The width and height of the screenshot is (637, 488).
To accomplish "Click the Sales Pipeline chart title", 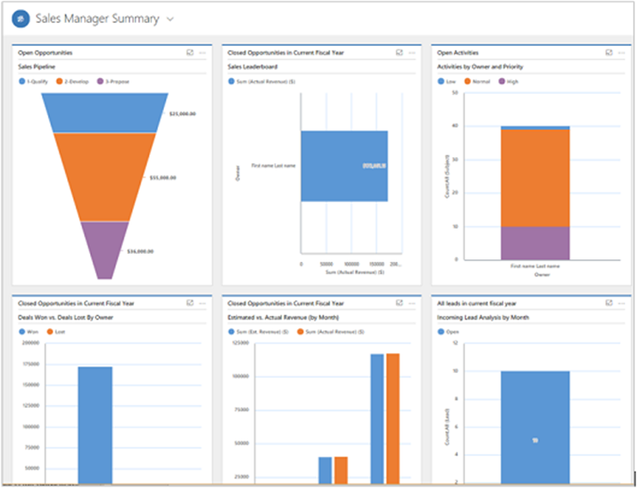I will click(37, 67).
